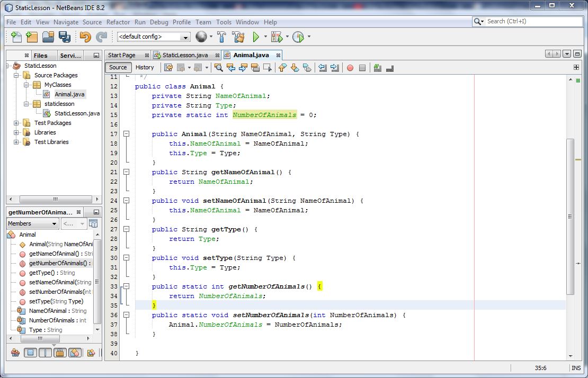The height and width of the screenshot is (378, 588).
Task: Click the Shift Line Right icon
Action: pyautogui.click(x=335, y=67)
